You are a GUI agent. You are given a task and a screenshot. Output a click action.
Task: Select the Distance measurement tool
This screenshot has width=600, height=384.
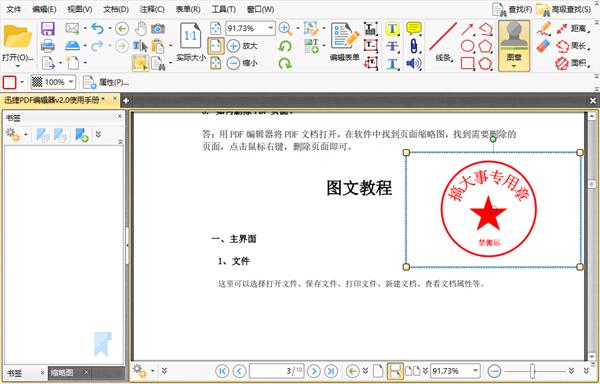(x=573, y=28)
